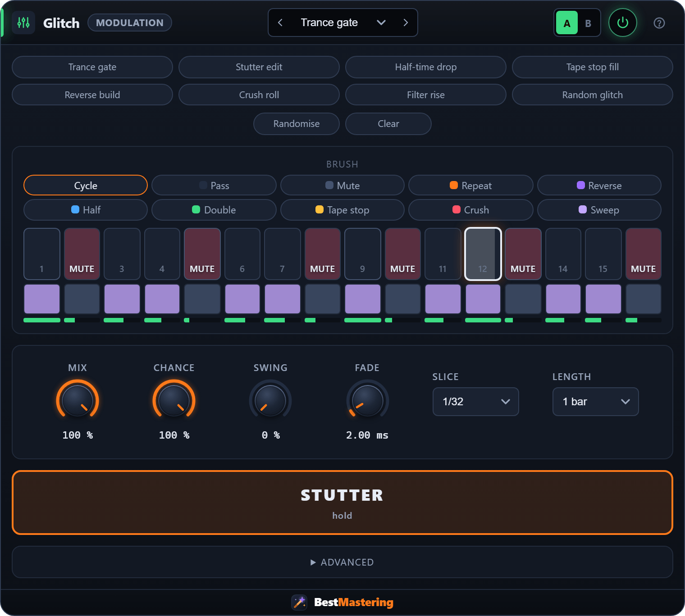Viewport: 685px width, 616px height.
Task: Click the SWING knob
Action: tap(270, 401)
